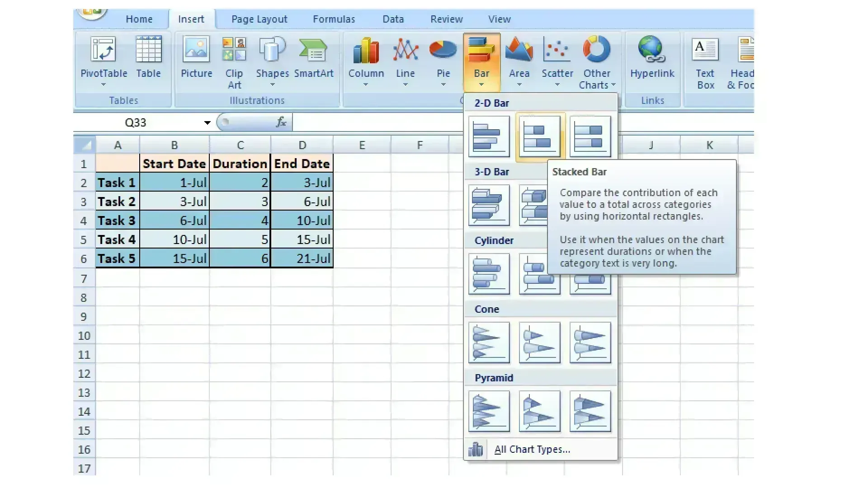868x488 pixels.
Task: Choose the Clustered Horizontal Cylinder chart
Action: click(489, 274)
